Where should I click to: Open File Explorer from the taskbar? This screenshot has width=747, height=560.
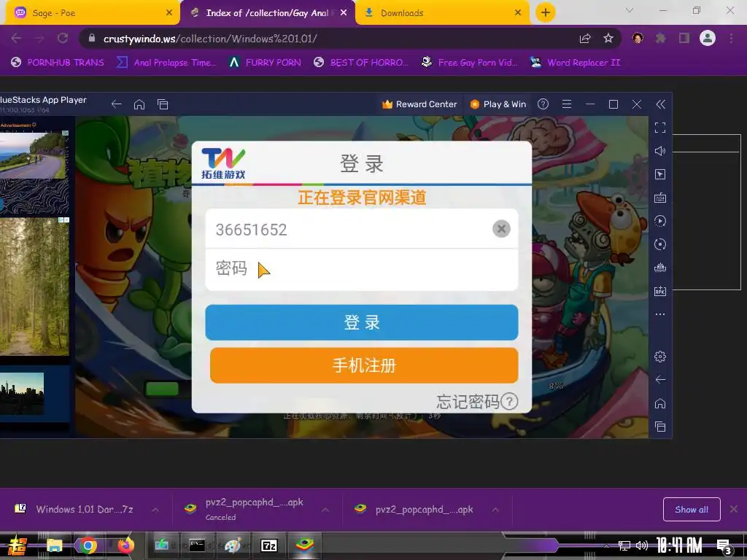click(x=54, y=545)
